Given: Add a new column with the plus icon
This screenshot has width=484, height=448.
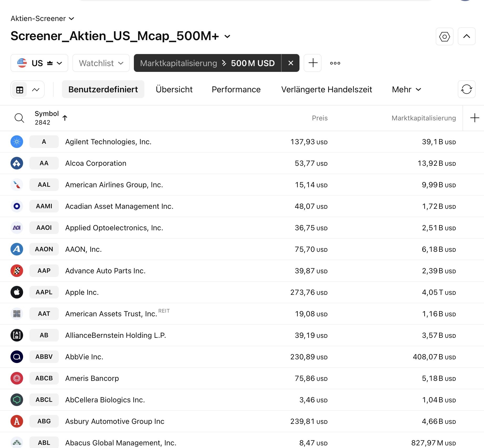Looking at the screenshot, I should tap(474, 118).
